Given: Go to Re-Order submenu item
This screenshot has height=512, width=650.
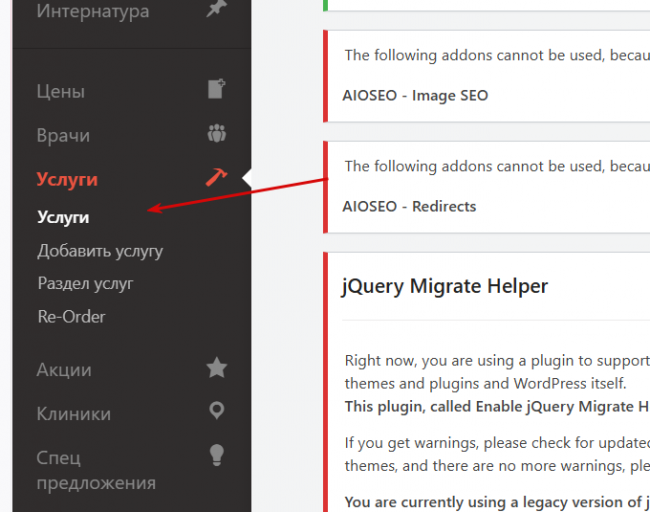Looking at the screenshot, I should pos(71,317).
